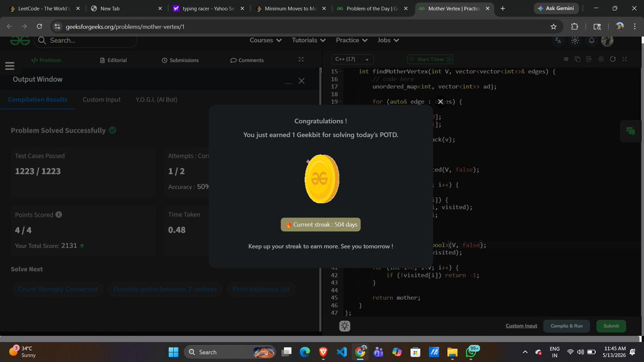Click the language translate icon
The image size is (644, 362).
[558, 40]
